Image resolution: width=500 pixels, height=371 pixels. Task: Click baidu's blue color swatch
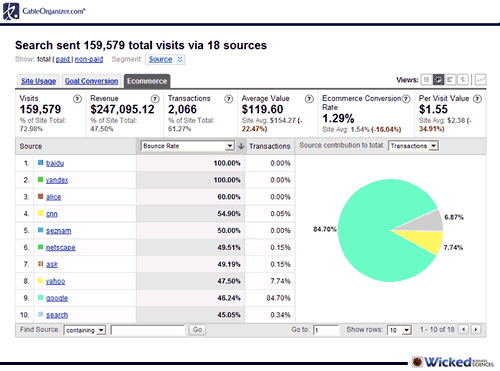click(x=40, y=163)
